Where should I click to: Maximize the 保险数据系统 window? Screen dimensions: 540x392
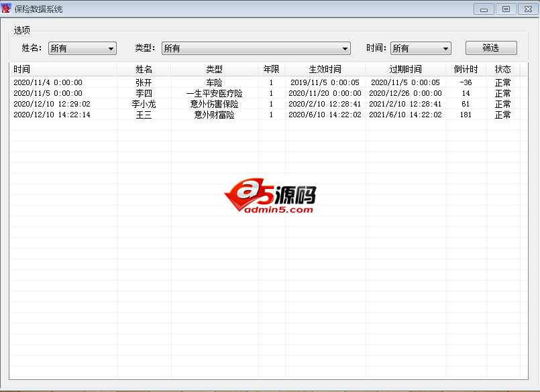click(506, 9)
